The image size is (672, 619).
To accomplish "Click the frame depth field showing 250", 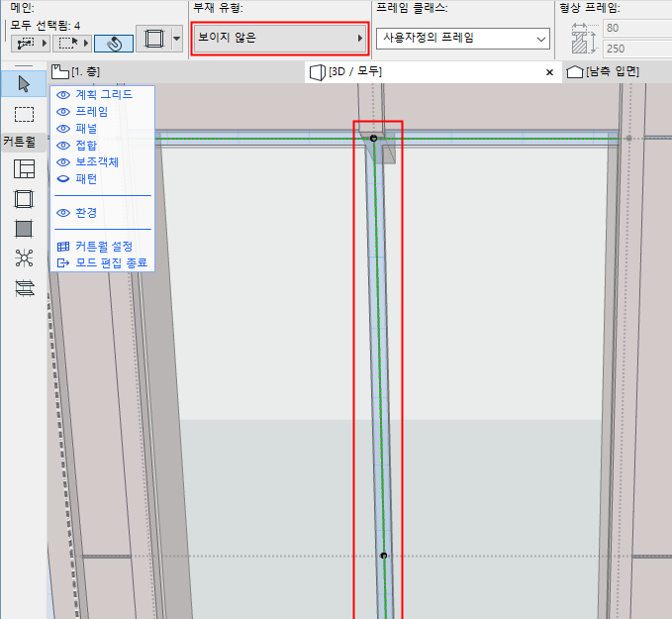I will pyautogui.click(x=637, y=49).
